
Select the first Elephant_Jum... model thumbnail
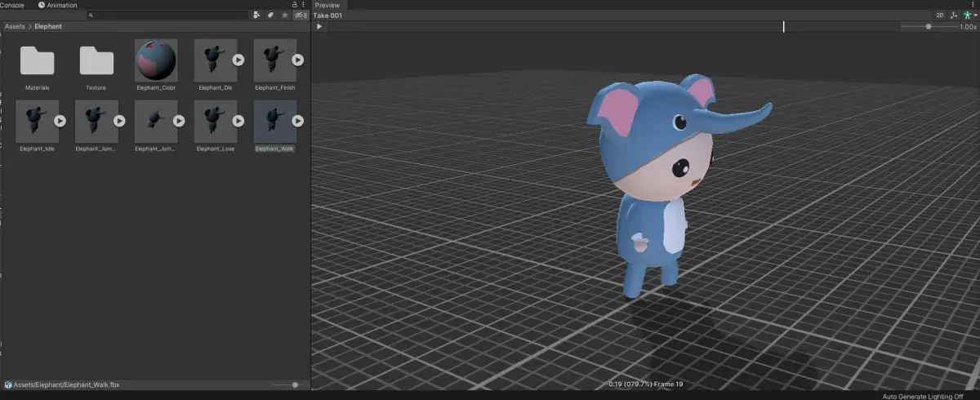[96, 121]
